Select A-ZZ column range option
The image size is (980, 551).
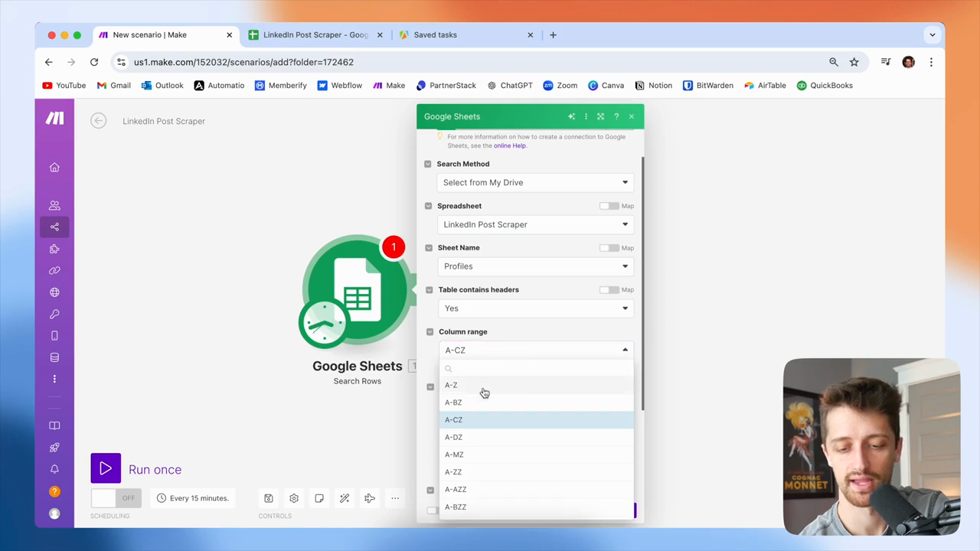537,472
